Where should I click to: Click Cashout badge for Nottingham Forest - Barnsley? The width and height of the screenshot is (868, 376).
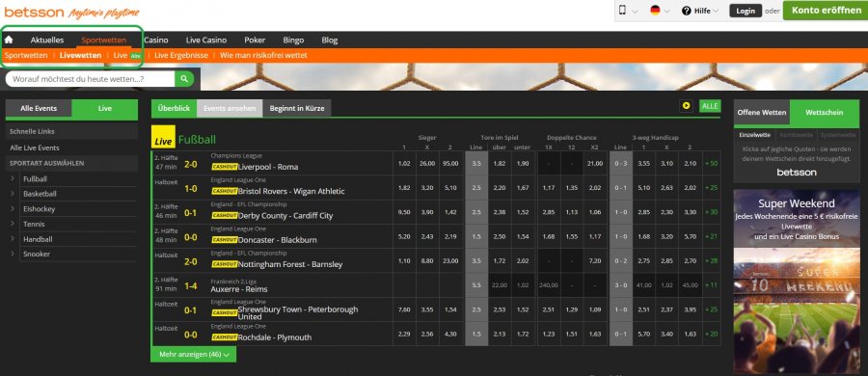pos(225,264)
